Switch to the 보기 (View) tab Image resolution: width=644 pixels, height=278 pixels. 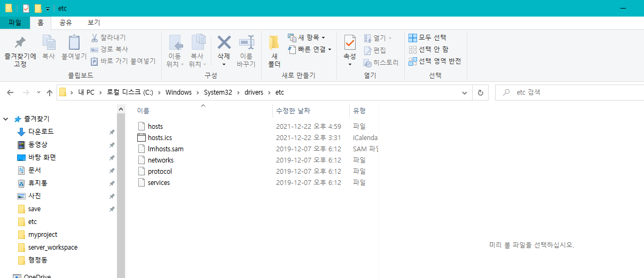[93, 22]
